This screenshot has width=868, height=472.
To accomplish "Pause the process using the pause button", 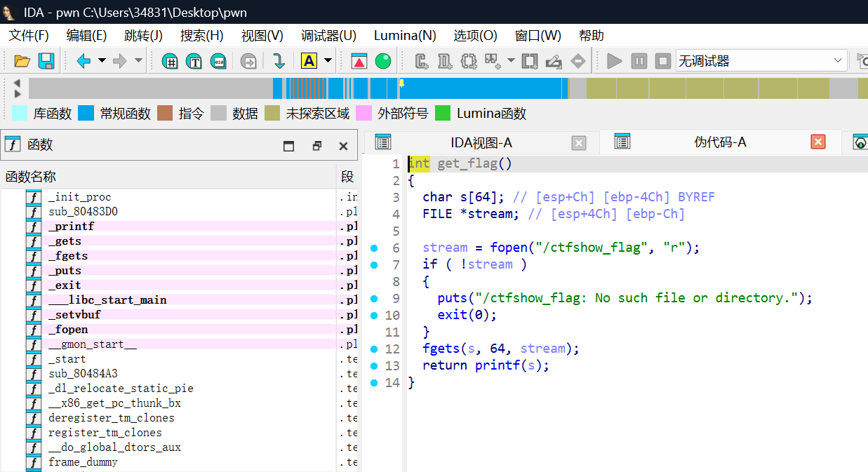I will point(639,61).
